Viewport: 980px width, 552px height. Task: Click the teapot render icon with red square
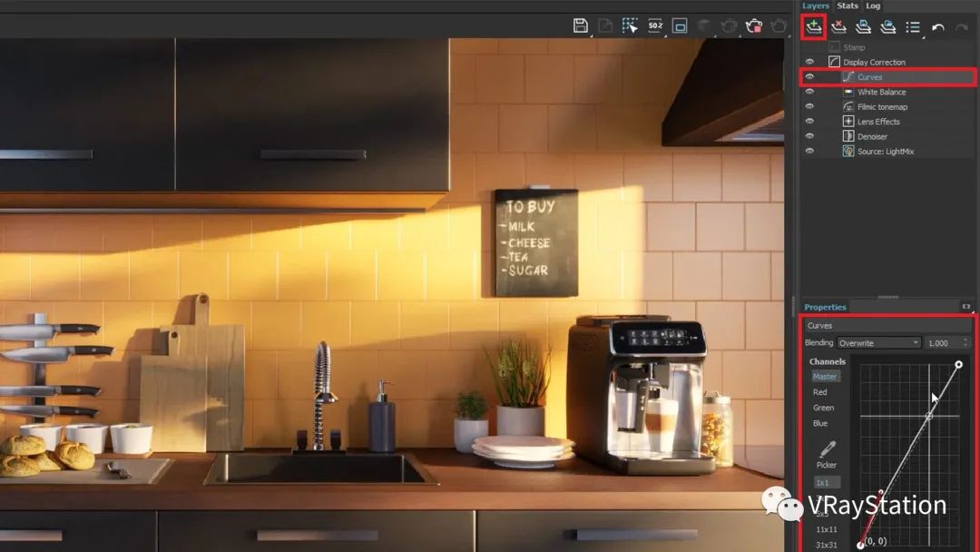point(753,26)
